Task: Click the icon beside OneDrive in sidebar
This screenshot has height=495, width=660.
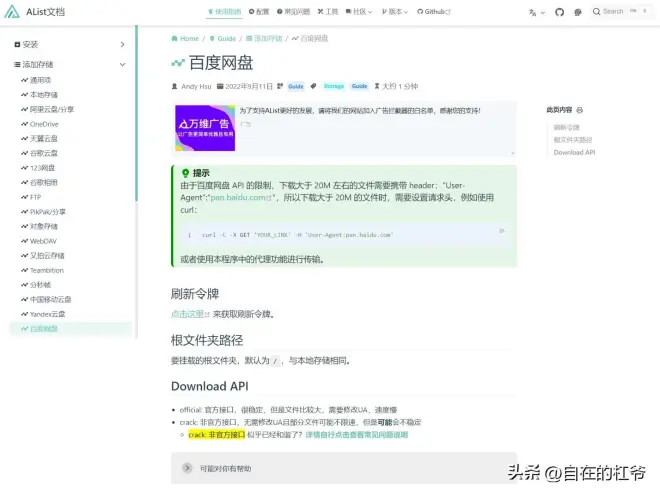Action: [24, 124]
